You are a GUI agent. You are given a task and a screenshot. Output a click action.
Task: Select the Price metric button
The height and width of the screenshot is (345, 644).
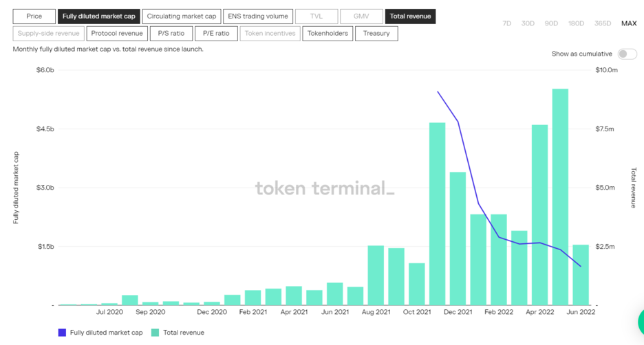coord(34,16)
